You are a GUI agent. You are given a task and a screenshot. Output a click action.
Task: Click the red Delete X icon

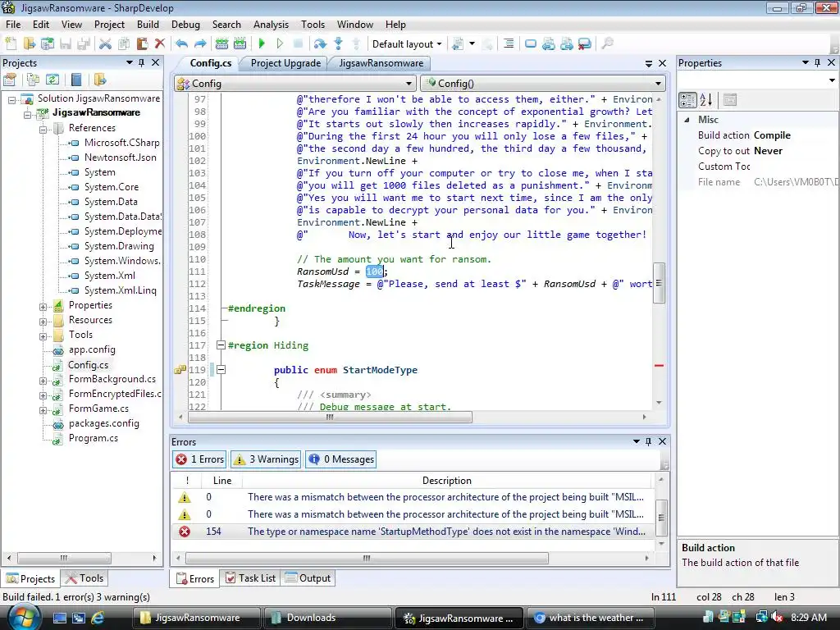pyautogui.click(x=160, y=44)
